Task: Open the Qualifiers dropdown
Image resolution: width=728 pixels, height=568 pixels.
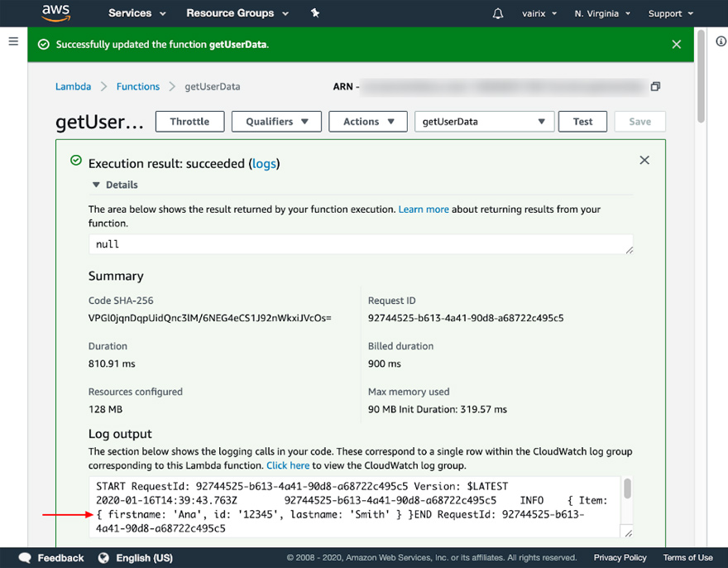Action: tap(276, 121)
